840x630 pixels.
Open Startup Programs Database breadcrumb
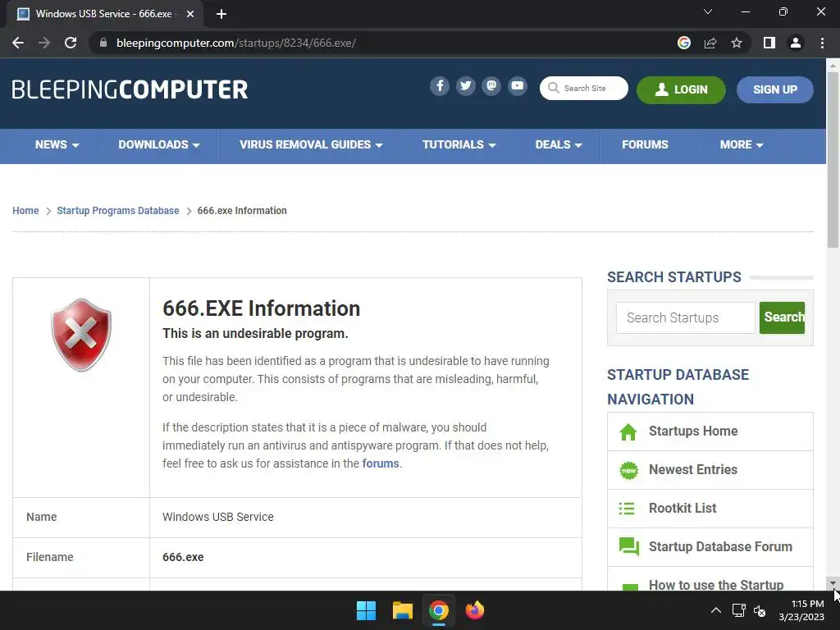(118, 211)
